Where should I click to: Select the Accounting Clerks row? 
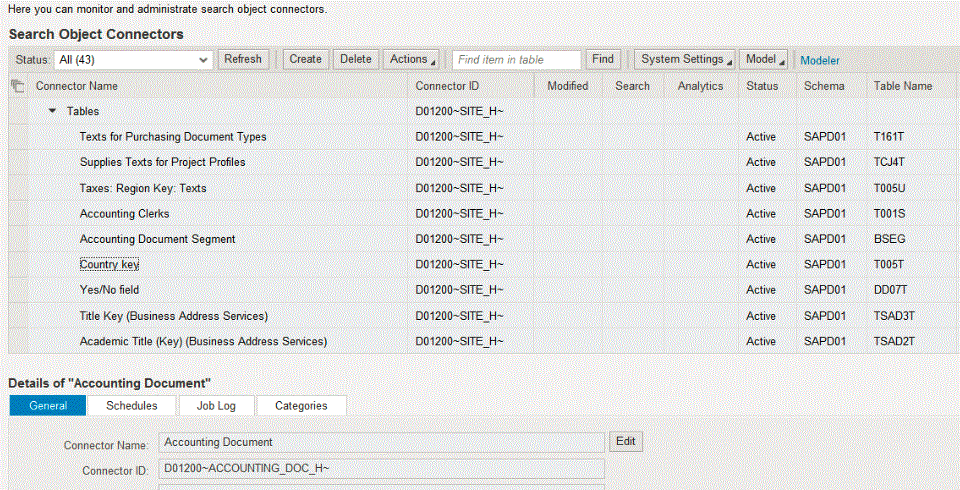484,214
